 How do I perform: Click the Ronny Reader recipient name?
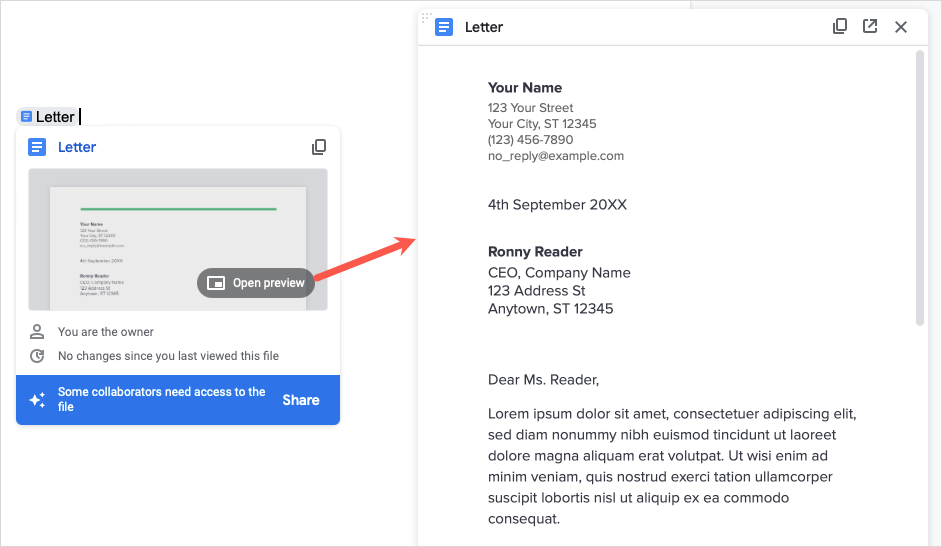(x=535, y=252)
